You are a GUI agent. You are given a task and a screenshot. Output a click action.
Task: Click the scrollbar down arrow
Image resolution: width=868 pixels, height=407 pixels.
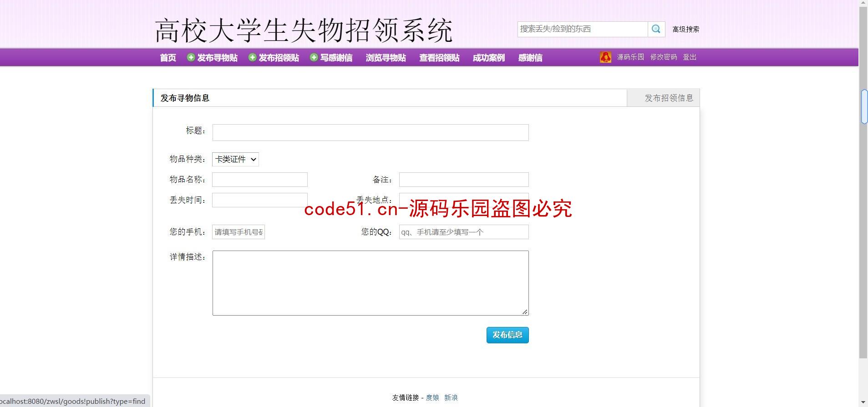pyautogui.click(x=863, y=403)
